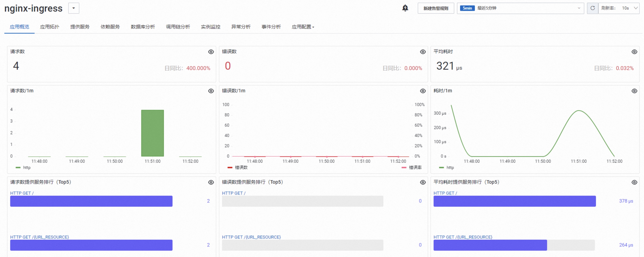Toggle 错误数 legend in error chart

click(238, 168)
